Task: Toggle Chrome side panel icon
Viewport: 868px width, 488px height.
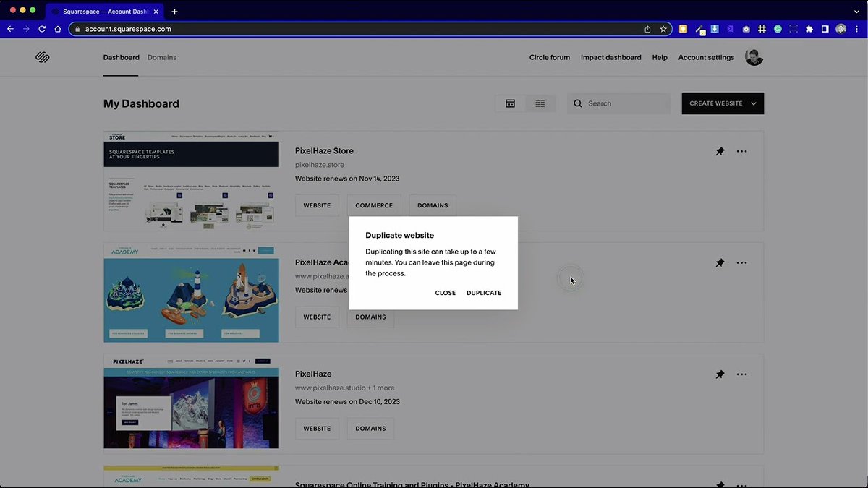Action: (x=825, y=29)
